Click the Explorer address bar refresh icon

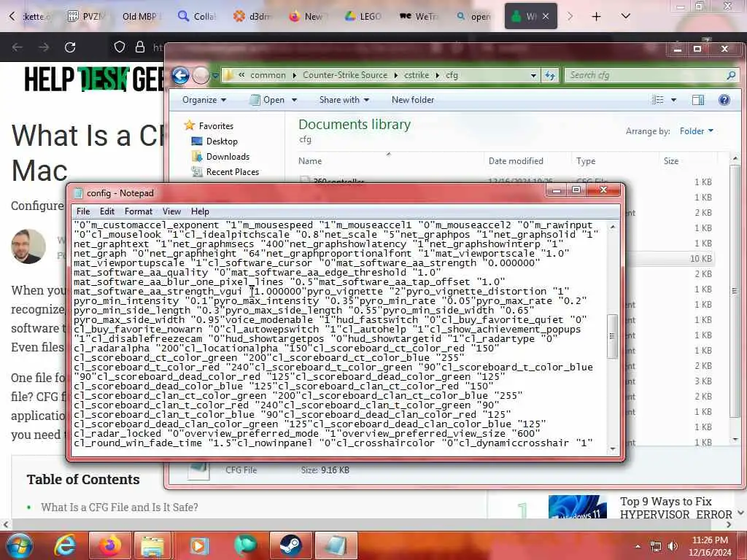pyautogui.click(x=550, y=75)
